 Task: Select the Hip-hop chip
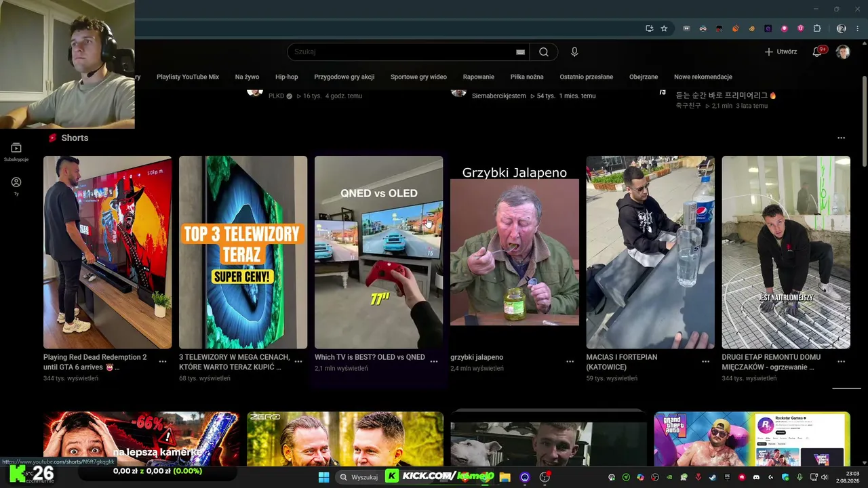coord(287,77)
